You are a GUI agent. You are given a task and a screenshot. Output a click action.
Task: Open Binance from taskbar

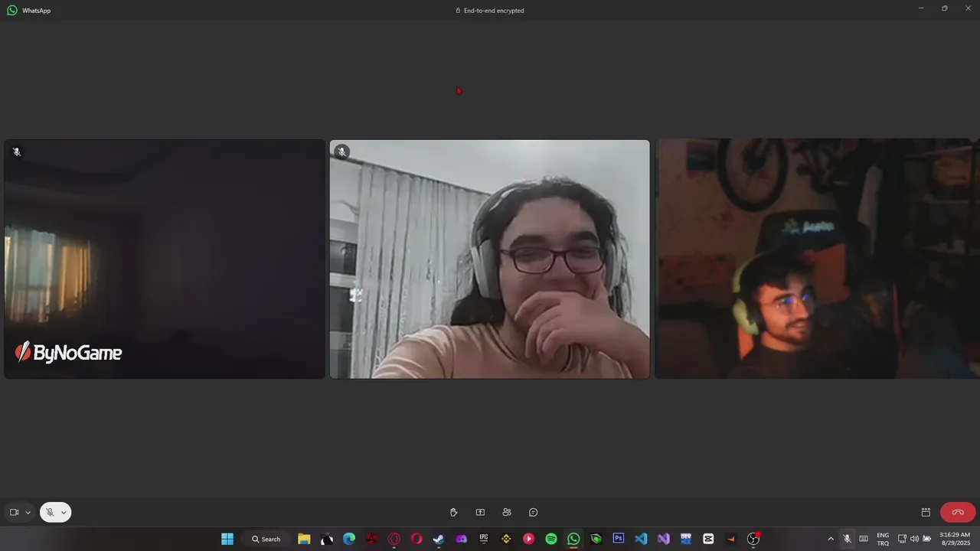coord(506,539)
